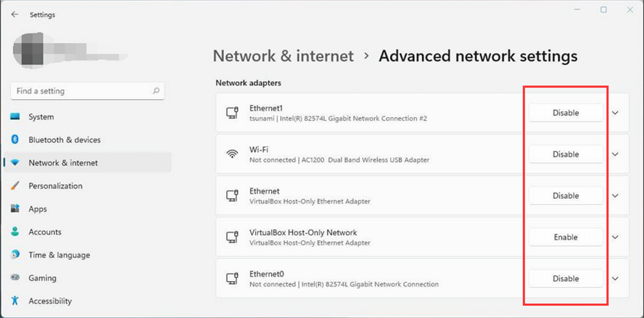Click the Gaming controller icon
The width and height of the screenshot is (644, 318).
(15, 278)
